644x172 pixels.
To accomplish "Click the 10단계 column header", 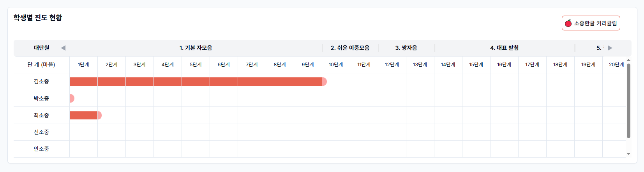I will [336, 65].
